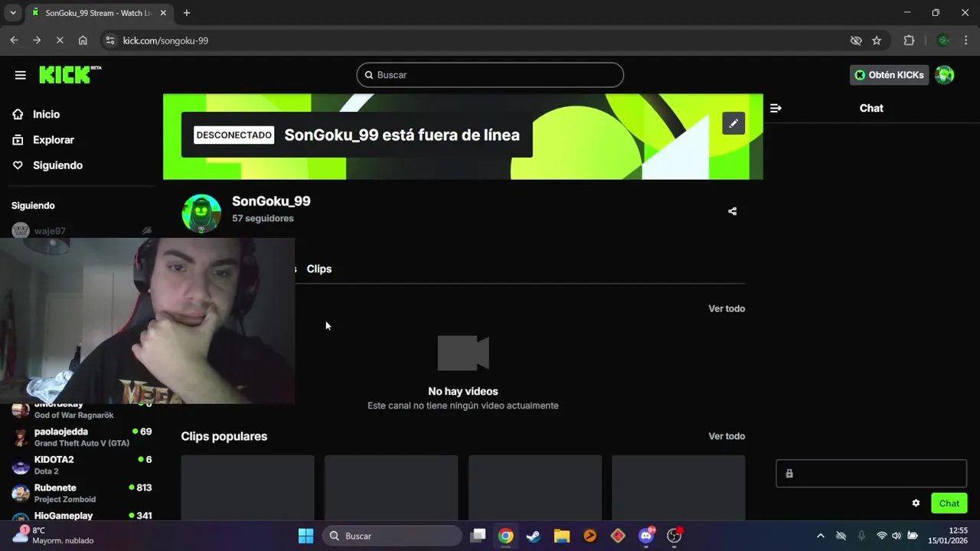980x551 pixels.
Task: Click the SonGoku_99 channel avatar
Action: click(x=201, y=213)
